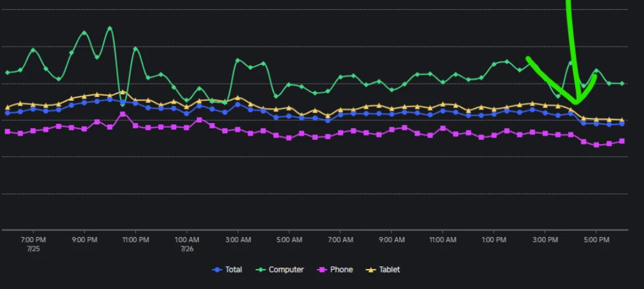
Task: Toggle the Phone series legend label
Action: pos(342,270)
